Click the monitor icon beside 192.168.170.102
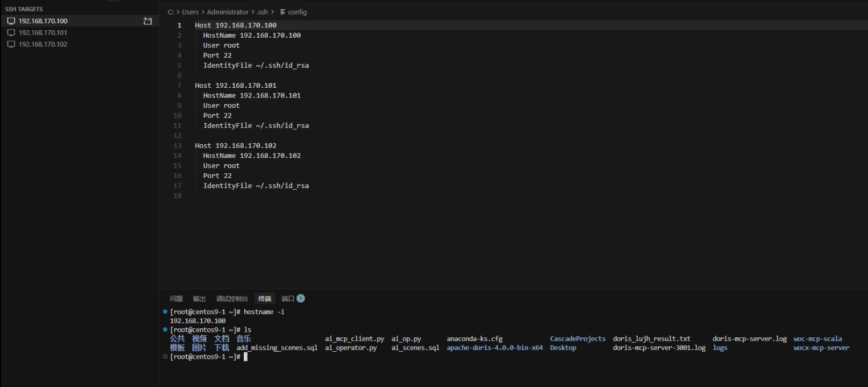 (x=11, y=44)
